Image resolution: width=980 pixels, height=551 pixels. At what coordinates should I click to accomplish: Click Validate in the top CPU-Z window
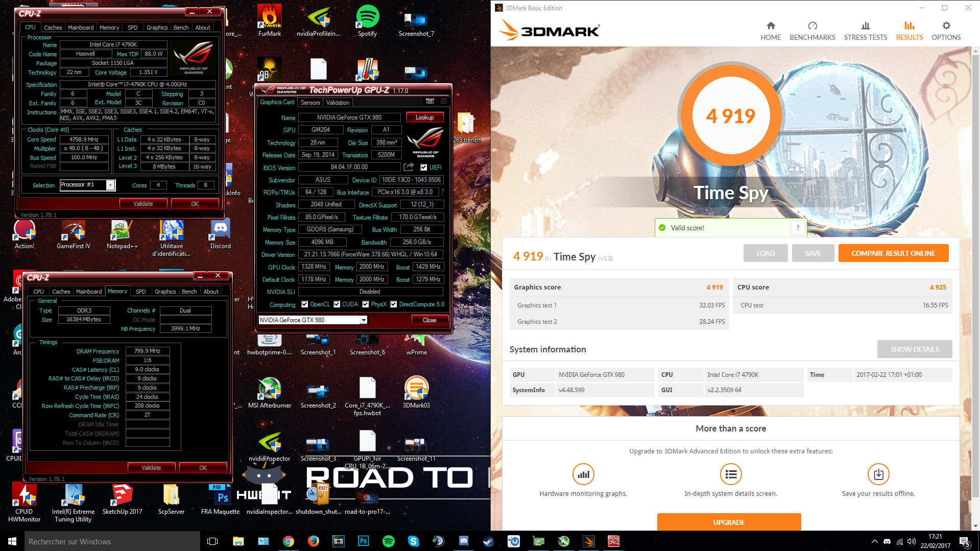(x=143, y=204)
